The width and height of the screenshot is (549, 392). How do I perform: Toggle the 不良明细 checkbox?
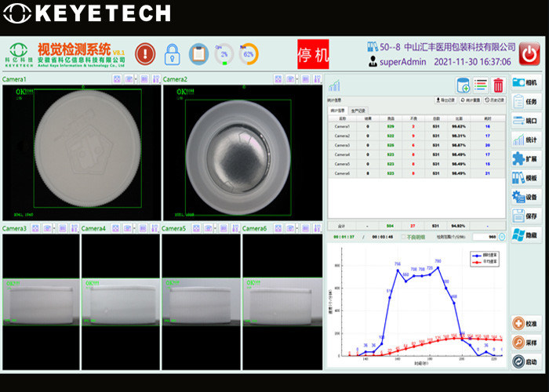coord(404,236)
